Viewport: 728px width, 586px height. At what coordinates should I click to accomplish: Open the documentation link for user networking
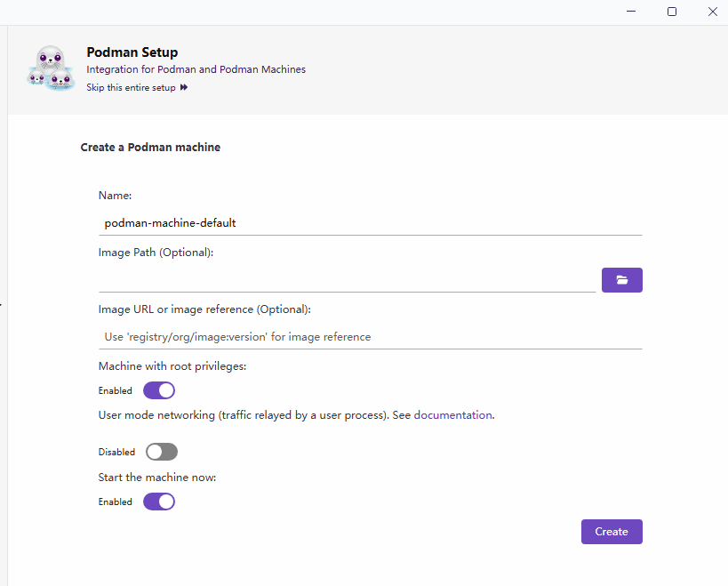(452, 414)
